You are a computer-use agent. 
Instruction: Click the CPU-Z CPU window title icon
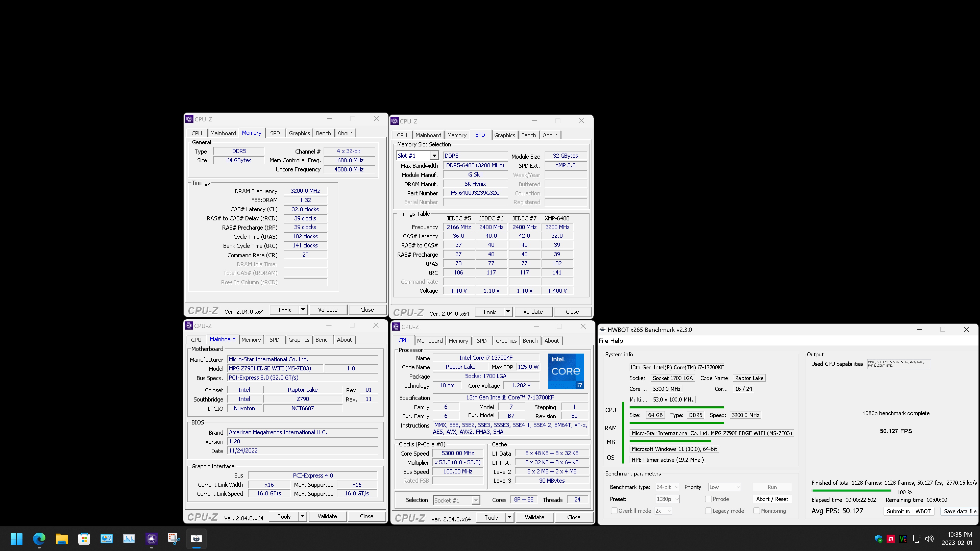(396, 327)
